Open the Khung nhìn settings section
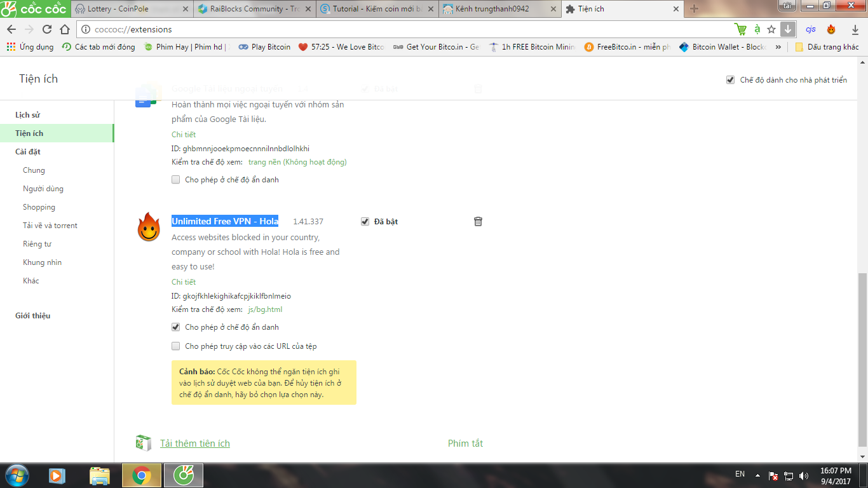The height and width of the screenshot is (488, 868). [x=42, y=262]
